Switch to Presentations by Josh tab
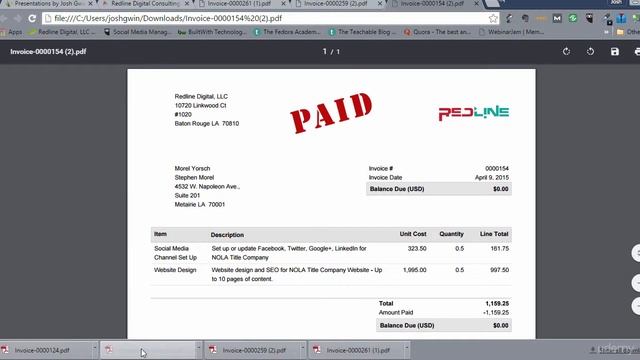The image size is (640, 360). (x=48, y=3)
